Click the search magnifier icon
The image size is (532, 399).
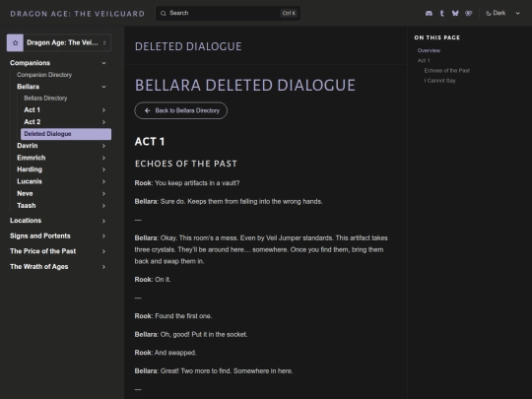pyautogui.click(x=164, y=13)
